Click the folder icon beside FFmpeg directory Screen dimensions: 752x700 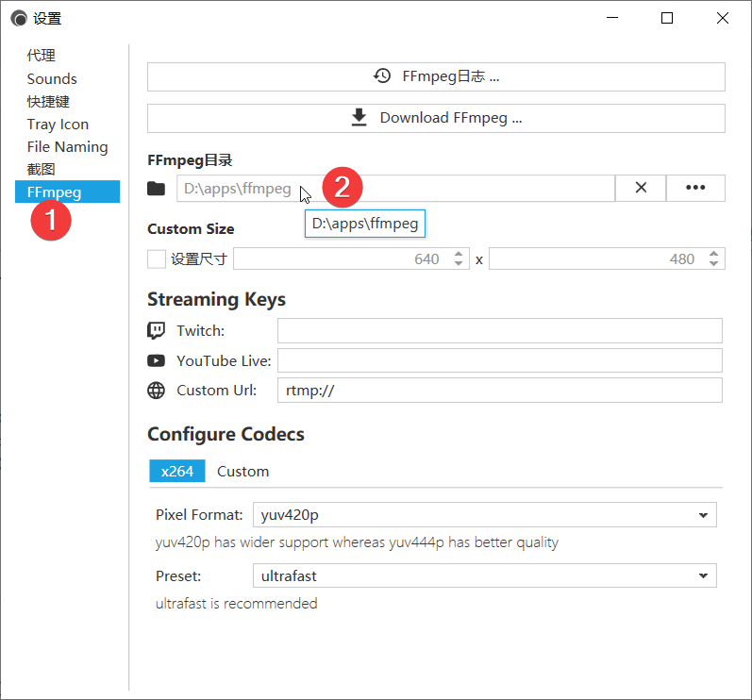(x=157, y=189)
